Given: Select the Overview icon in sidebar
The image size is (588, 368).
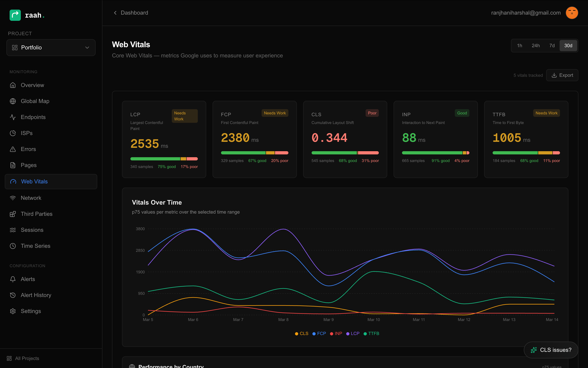Looking at the screenshot, I should pyautogui.click(x=13, y=85).
